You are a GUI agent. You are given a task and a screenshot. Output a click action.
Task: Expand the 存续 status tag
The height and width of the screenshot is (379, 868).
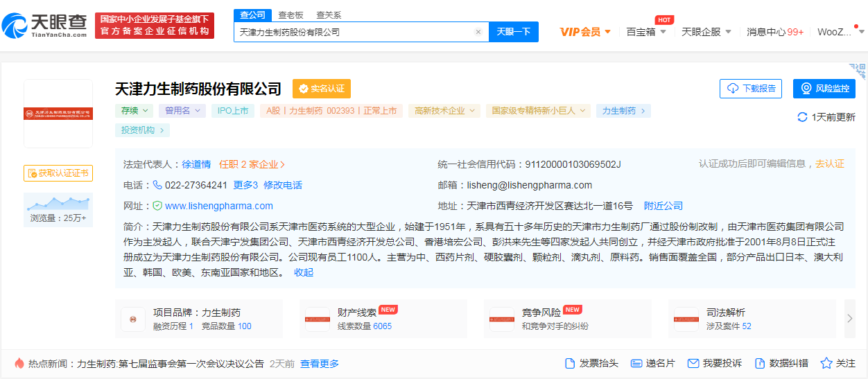[x=134, y=111]
